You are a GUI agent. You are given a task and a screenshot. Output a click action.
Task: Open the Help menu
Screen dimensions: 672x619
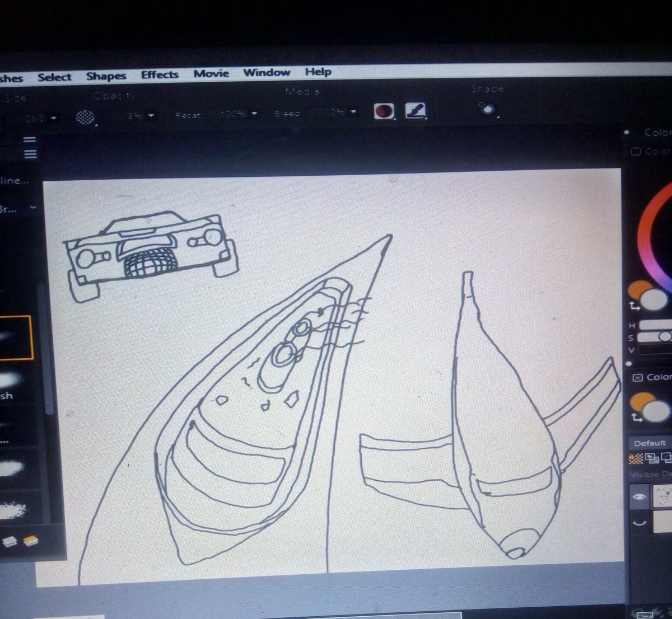(x=318, y=72)
